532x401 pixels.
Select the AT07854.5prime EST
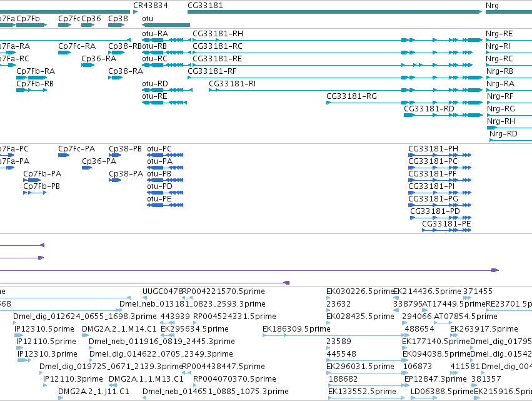[443, 323]
